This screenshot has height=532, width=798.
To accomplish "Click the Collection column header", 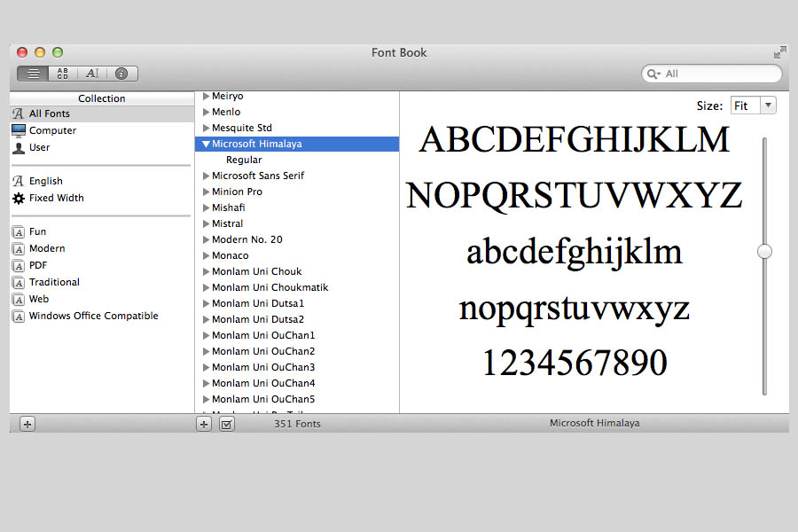I will point(102,98).
